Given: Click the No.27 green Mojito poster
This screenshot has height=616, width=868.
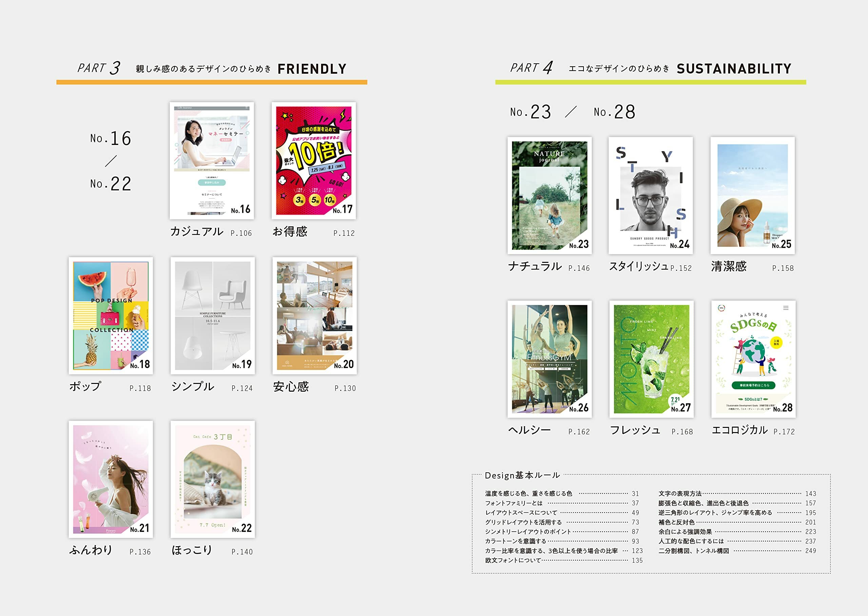Looking at the screenshot, I should tap(651, 359).
